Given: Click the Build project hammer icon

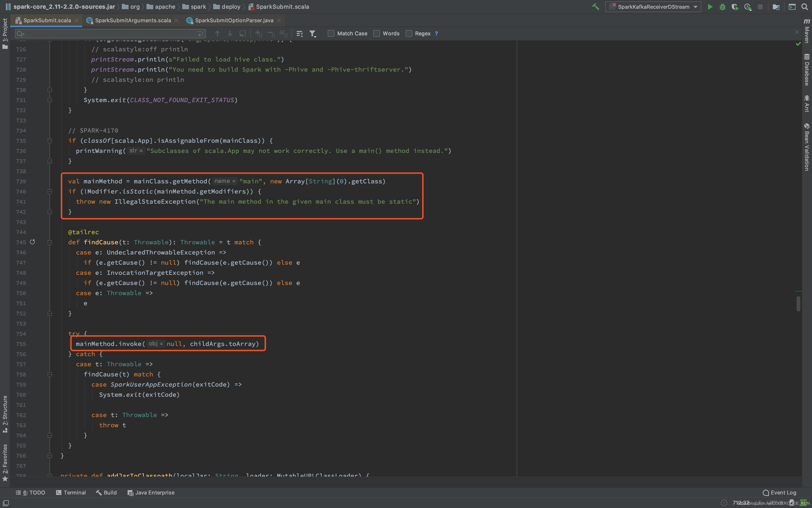Looking at the screenshot, I should tap(595, 7).
